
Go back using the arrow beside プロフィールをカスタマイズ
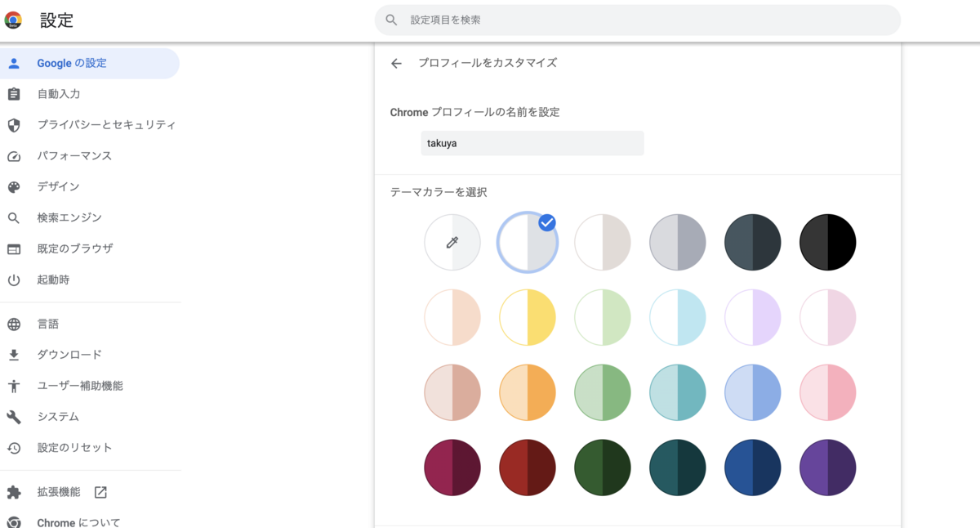pos(396,63)
